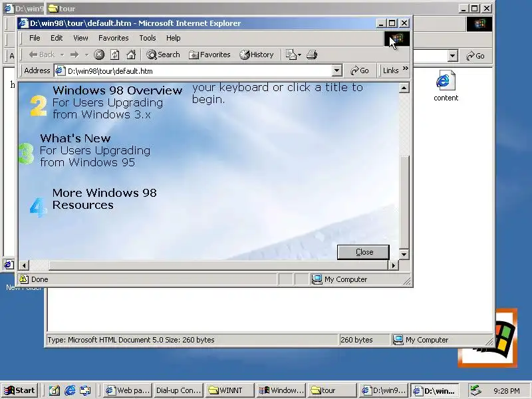The height and width of the screenshot is (399, 532).
Task: Expand the Internet Explorer address bar dropdown
Action: click(336, 70)
